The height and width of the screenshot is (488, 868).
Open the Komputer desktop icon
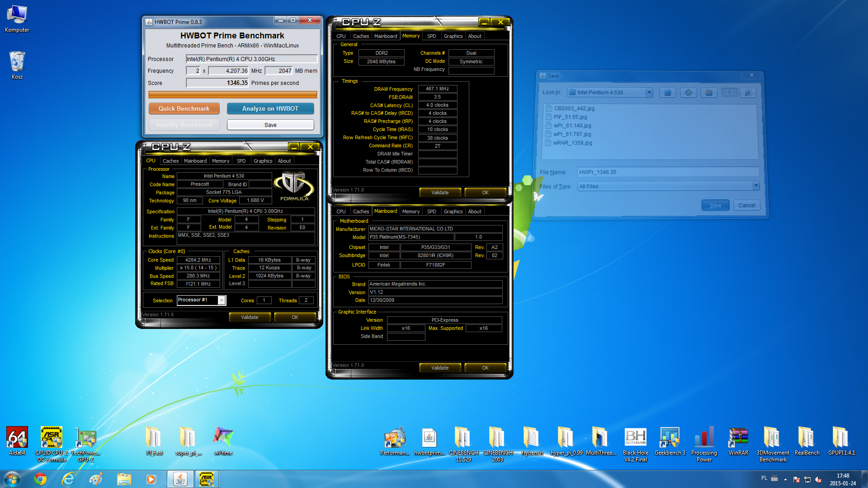pos(17,19)
